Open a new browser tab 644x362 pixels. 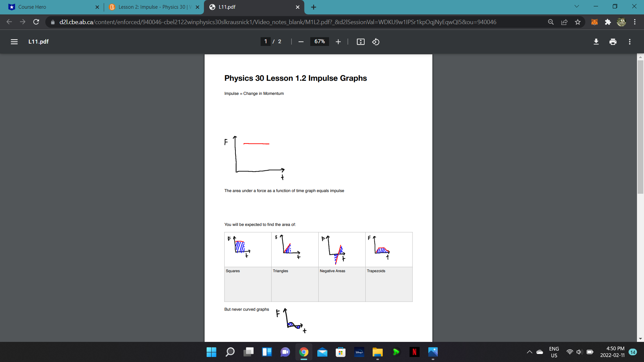tap(313, 7)
